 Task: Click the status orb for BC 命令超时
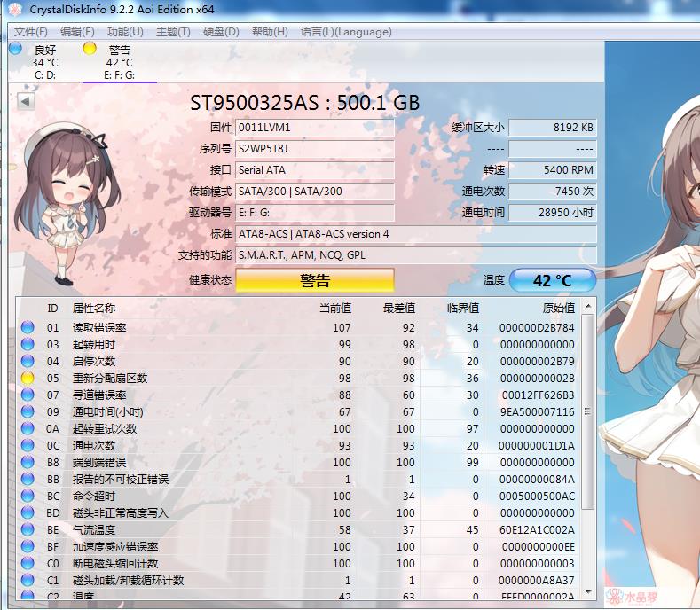(28, 496)
